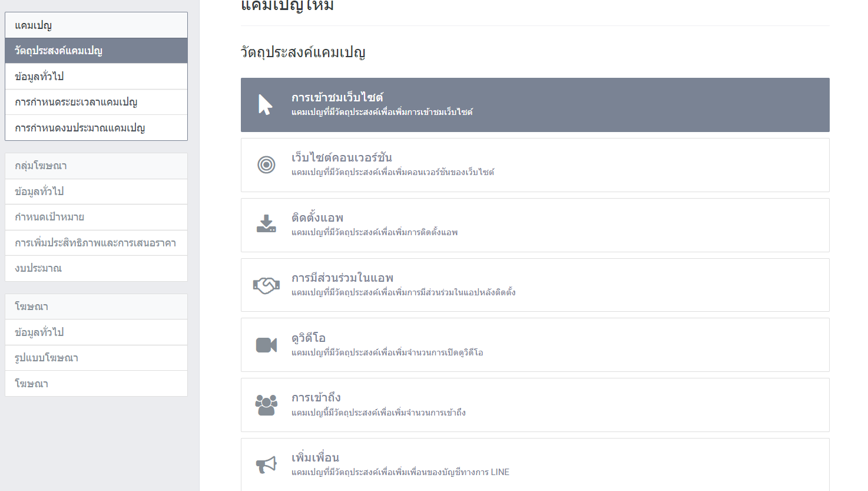Screen dimensions: 868x491
Task: Click the target icon for website conversions
Action: [266, 165]
